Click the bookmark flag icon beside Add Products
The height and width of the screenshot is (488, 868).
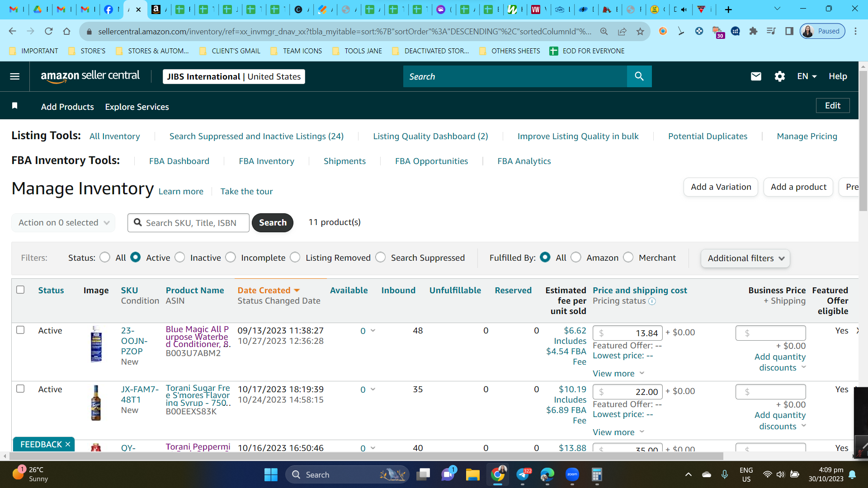click(15, 106)
